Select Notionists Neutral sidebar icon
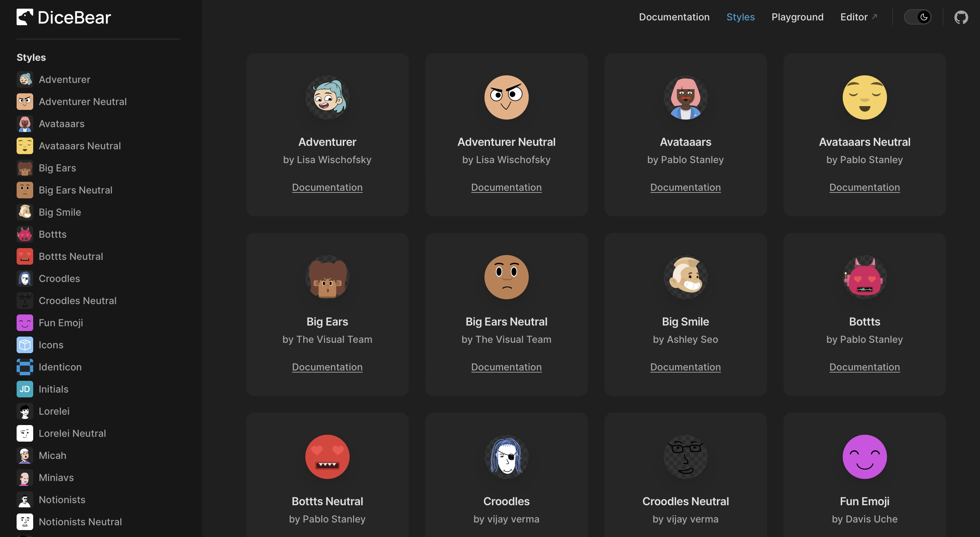 click(25, 521)
